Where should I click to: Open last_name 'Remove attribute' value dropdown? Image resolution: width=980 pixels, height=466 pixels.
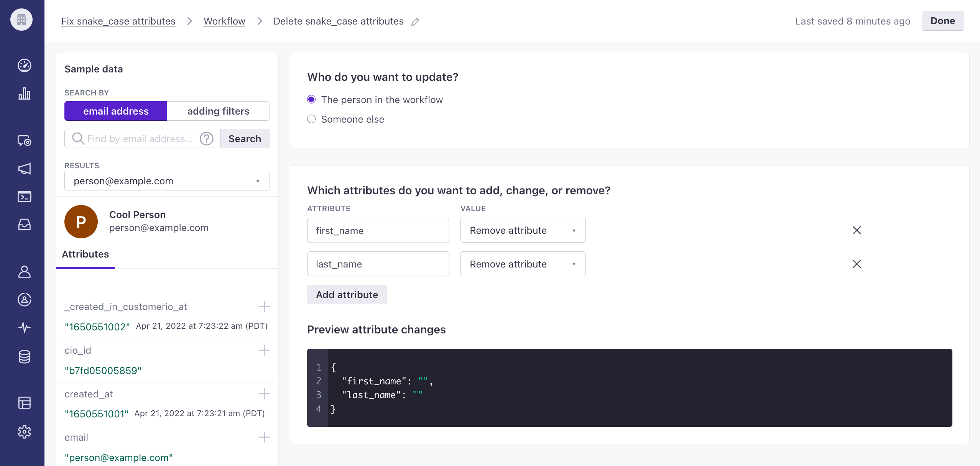tap(523, 264)
